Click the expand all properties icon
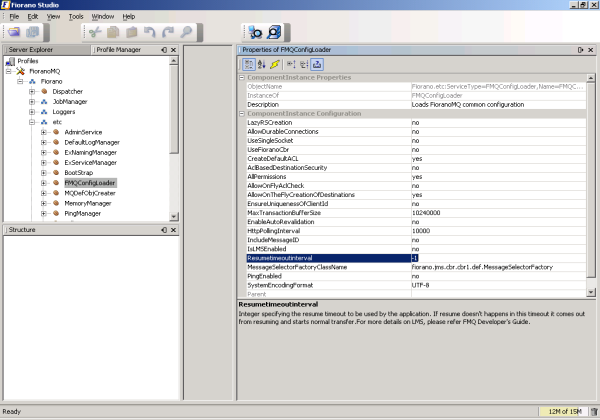Image resolution: width=600 pixels, height=420 pixels. [291, 64]
